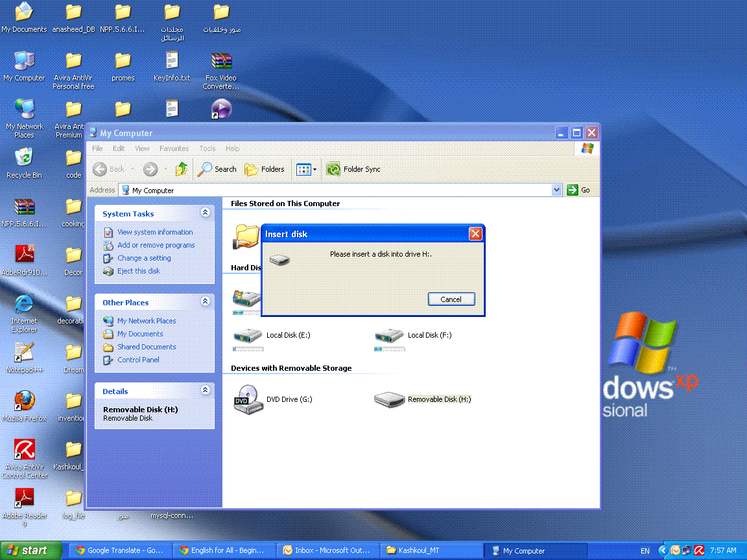This screenshot has width=747, height=560.
Task: Switch to English for All taskbar item
Action: point(224,550)
